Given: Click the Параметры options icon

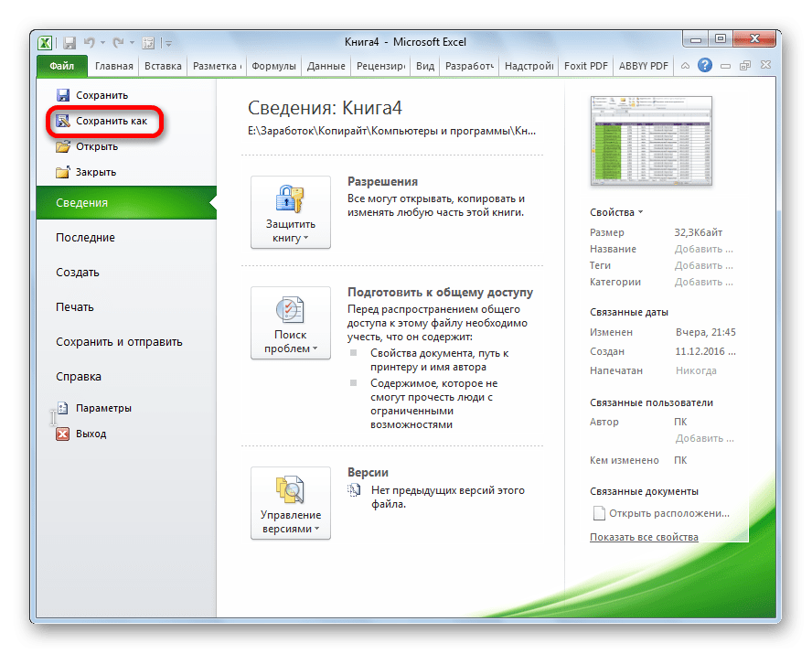Looking at the screenshot, I should [63, 408].
